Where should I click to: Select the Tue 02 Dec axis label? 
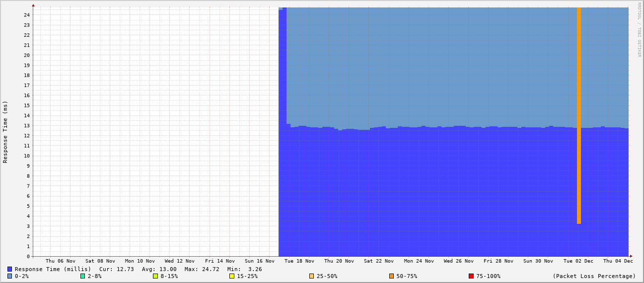click(578, 261)
